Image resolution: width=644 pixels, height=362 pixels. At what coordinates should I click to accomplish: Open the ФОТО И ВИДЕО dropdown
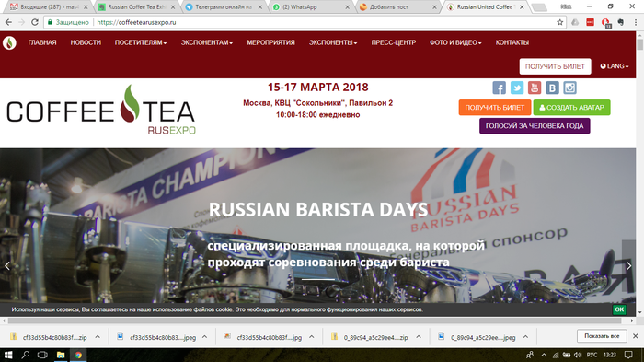click(x=455, y=42)
